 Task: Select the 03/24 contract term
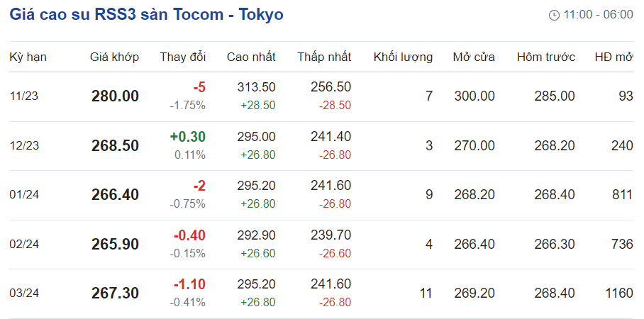[24, 293]
